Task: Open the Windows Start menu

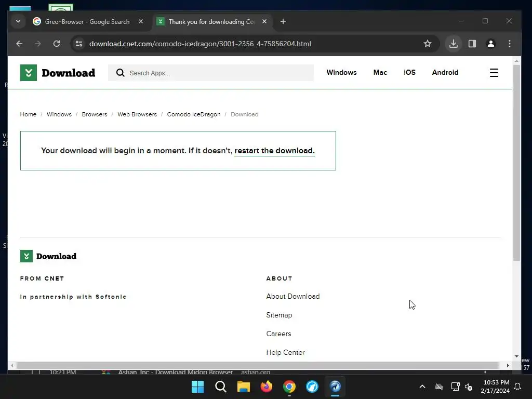Action: 197,387
